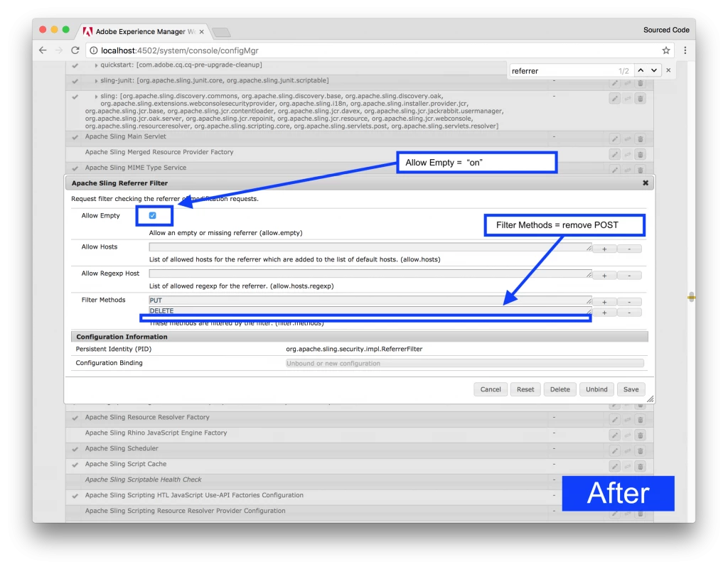Remove the Allow Hosts entry
Screen dimensions: 728x569
tap(629, 249)
